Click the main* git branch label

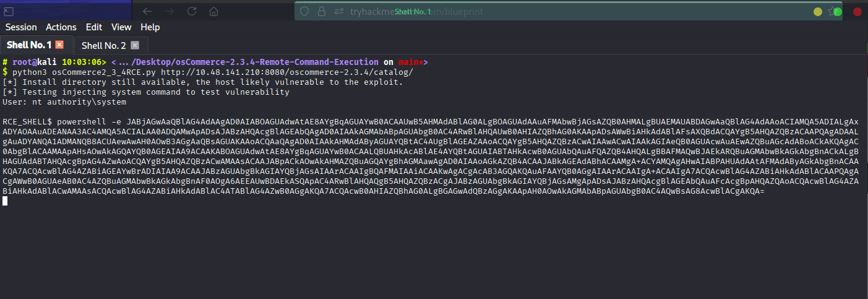(x=410, y=63)
